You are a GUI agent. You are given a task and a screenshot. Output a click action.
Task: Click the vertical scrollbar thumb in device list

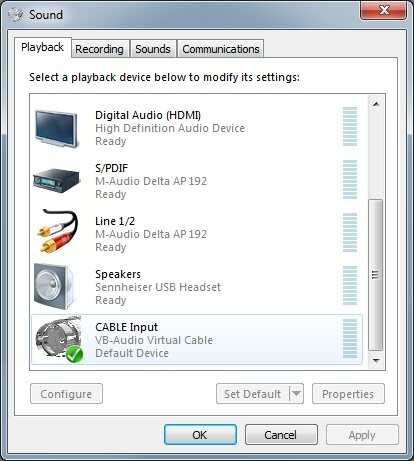[376, 275]
